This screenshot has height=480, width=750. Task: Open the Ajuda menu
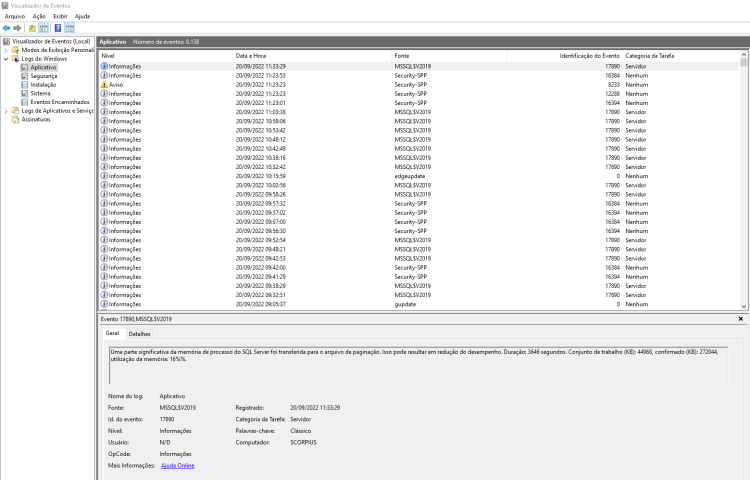[82, 16]
